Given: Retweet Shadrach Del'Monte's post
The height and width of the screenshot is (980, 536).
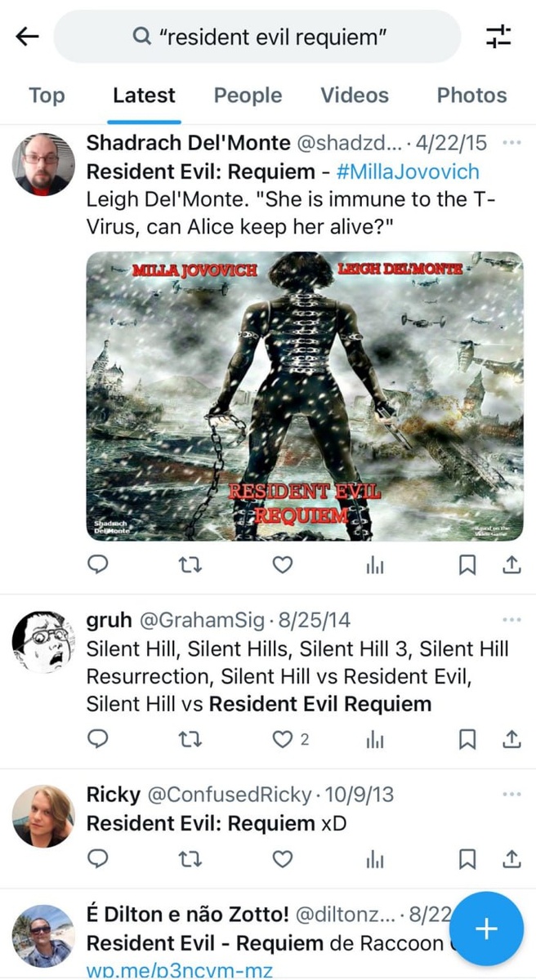Looking at the screenshot, I should point(190,564).
